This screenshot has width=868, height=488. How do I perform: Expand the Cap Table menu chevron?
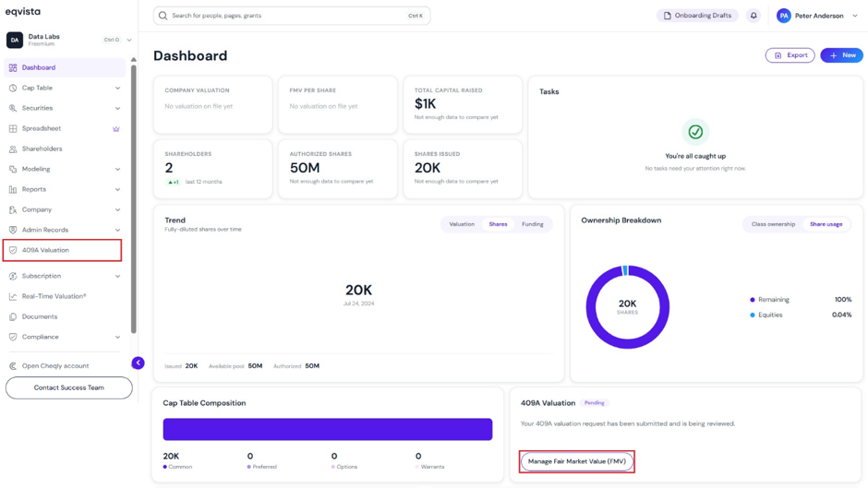(x=117, y=88)
